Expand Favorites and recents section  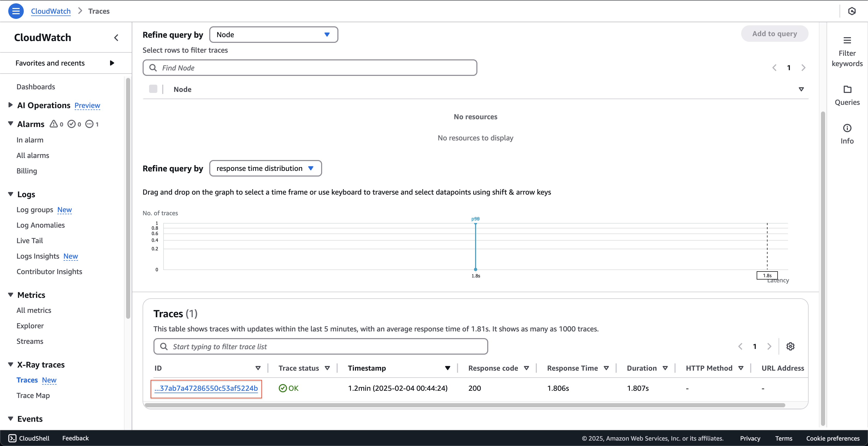coord(112,63)
